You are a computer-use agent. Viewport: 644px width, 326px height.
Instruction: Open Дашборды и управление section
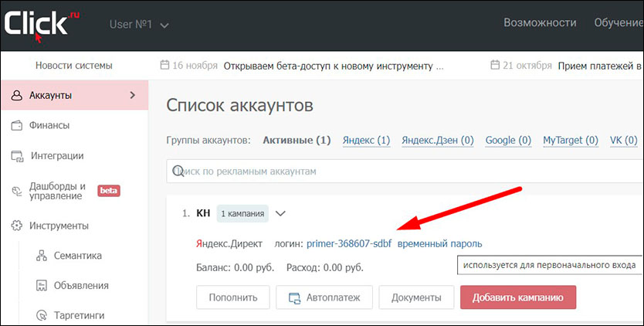pos(57,191)
